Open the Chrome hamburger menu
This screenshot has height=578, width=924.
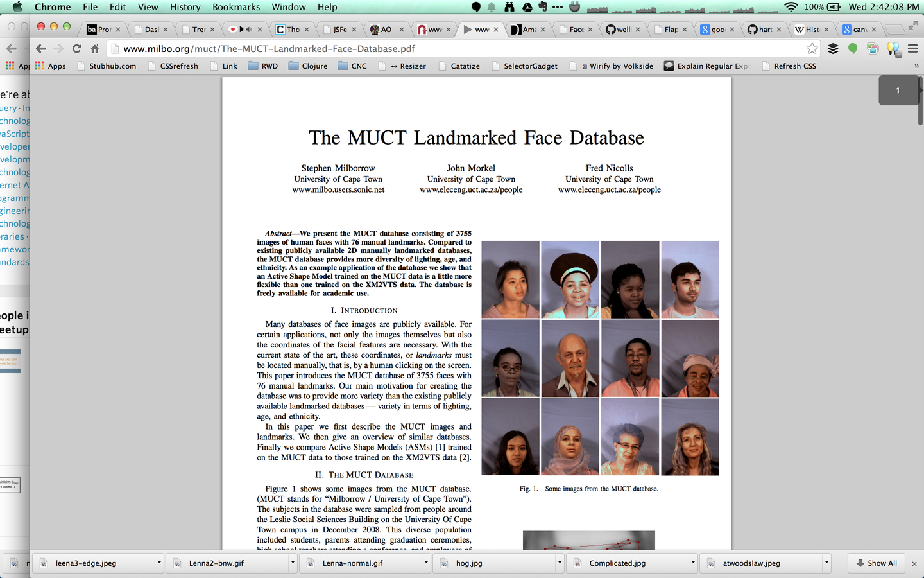[912, 49]
